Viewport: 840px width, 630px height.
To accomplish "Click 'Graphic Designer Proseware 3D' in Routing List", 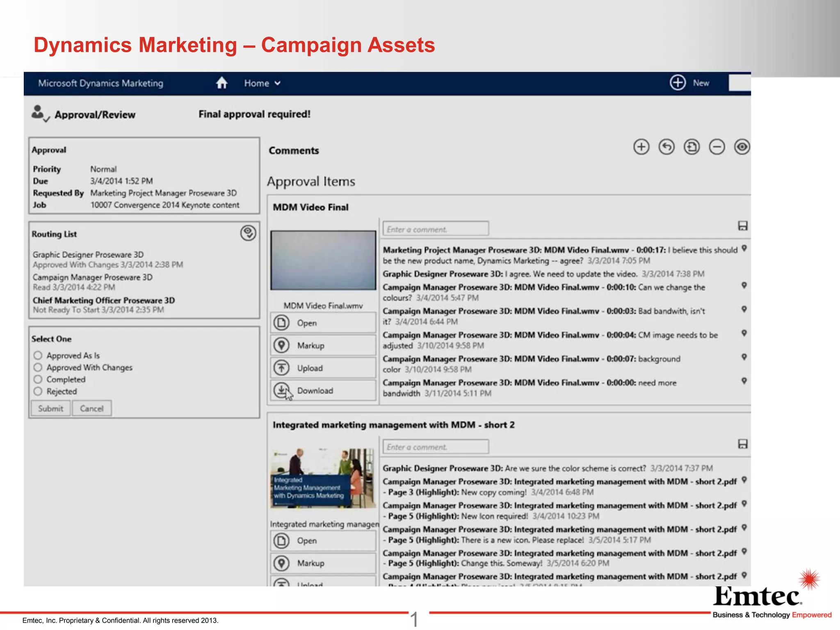I will point(88,255).
